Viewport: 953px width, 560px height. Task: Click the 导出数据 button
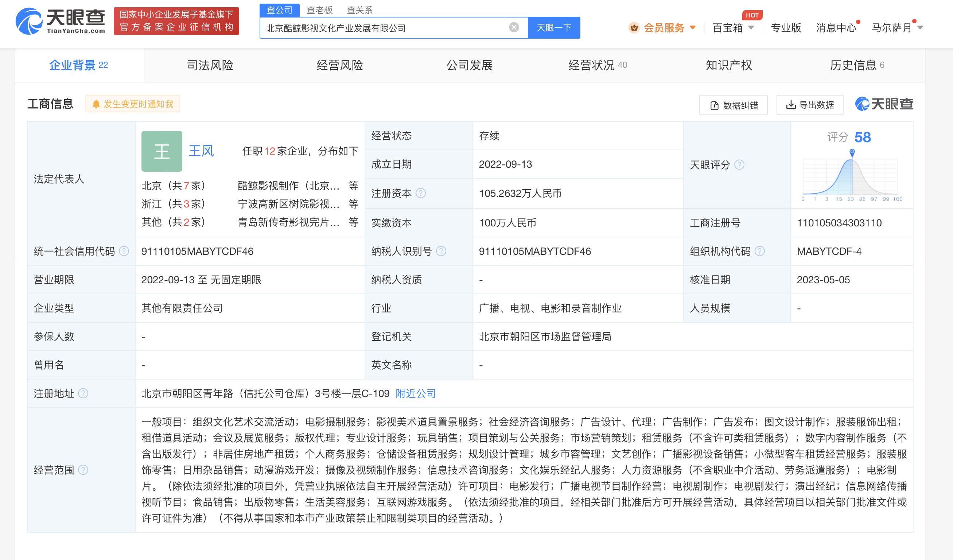[x=810, y=105]
